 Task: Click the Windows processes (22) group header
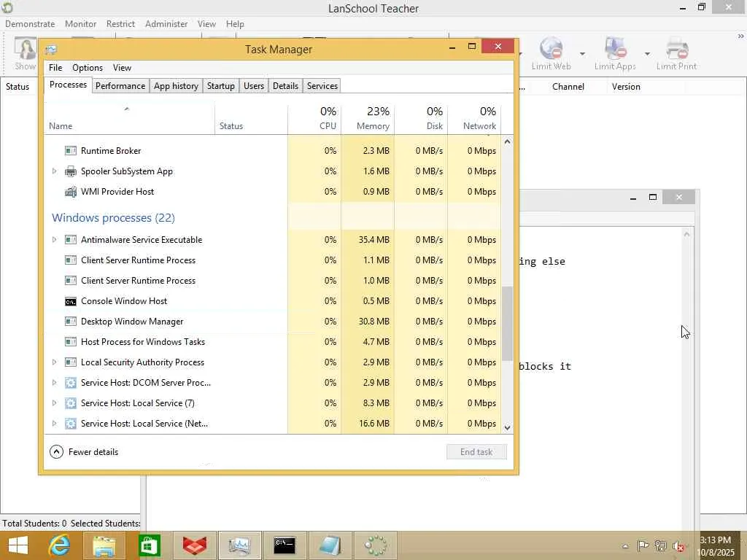[113, 218]
